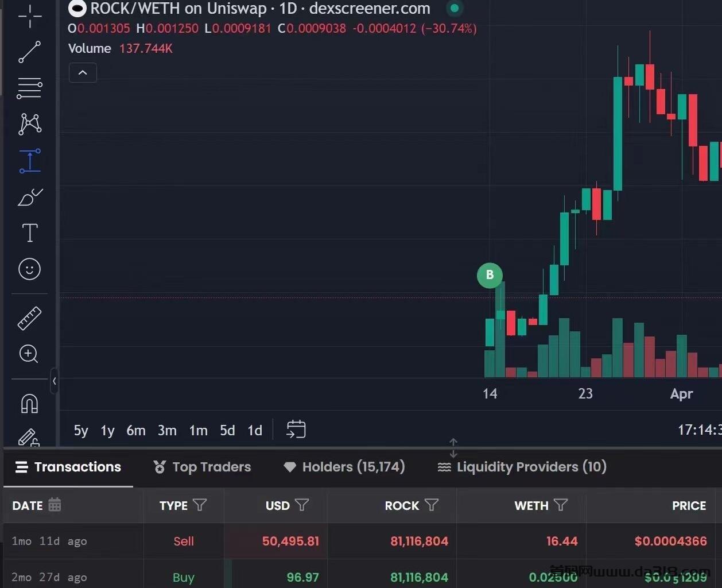Click the ROCK/WETH on Uniswap chart title
The image size is (722, 588).
[x=261, y=9]
